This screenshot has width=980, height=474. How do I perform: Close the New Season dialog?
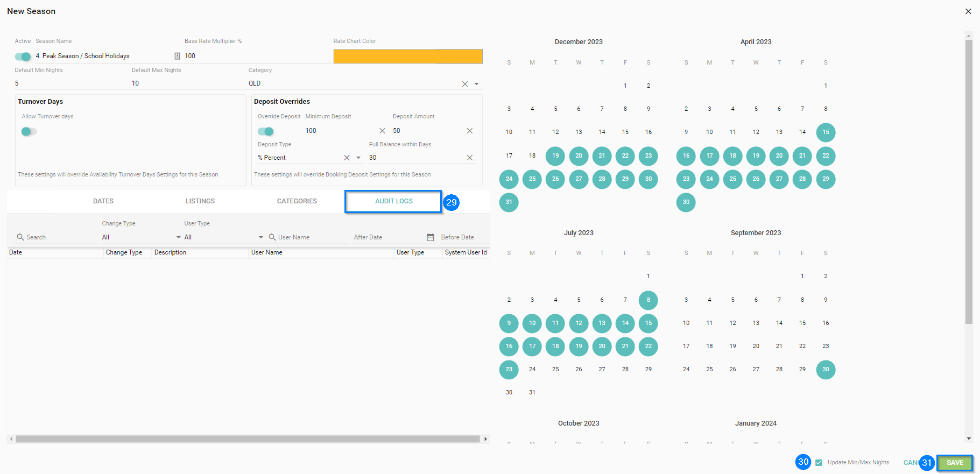[x=968, y=11]
